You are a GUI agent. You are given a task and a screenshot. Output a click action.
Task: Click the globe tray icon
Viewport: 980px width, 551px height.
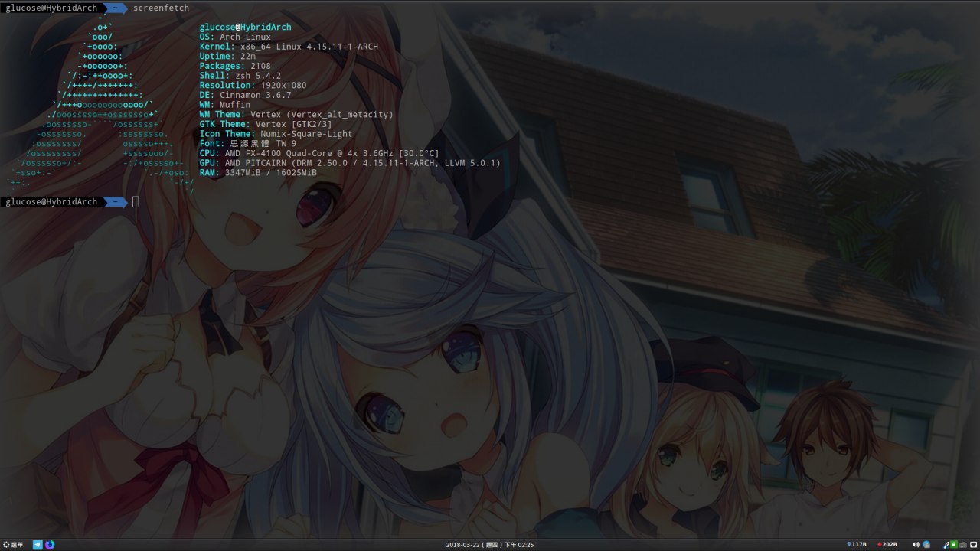[x=926, y=545]
